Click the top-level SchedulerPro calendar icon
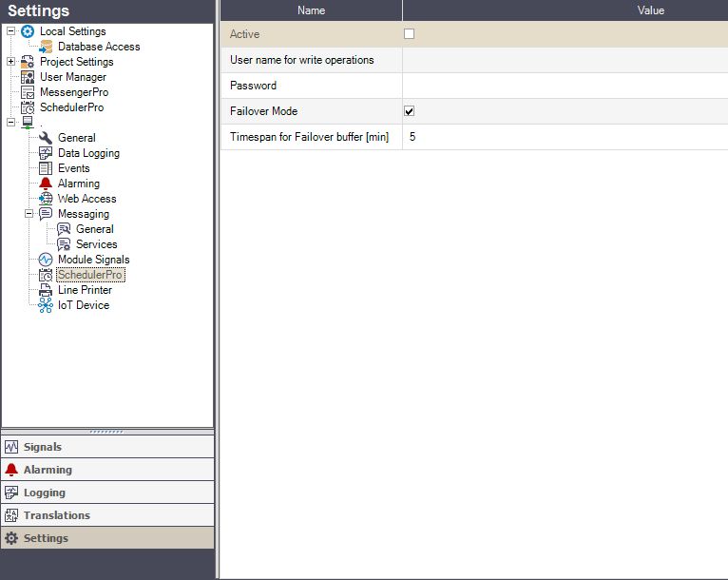The image size is (728, 580). [28, 107]
